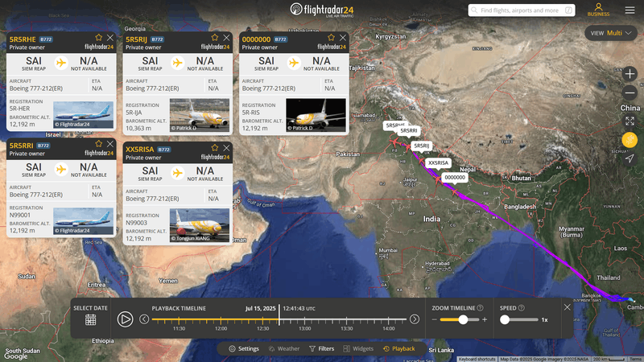The height and width of the screenshot is (362, 644).
Task: Close the playback timeline panel
Action: click(568, 307)
